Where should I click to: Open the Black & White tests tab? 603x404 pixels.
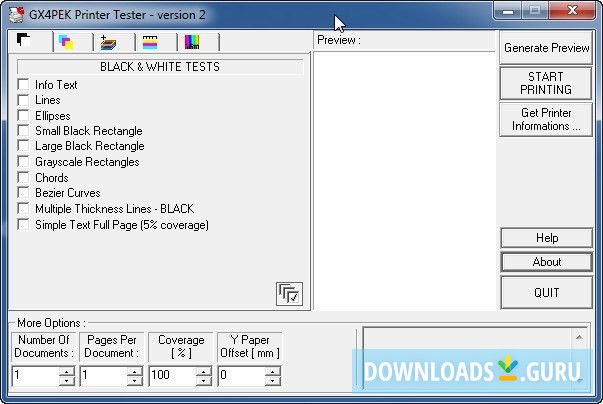31,42
